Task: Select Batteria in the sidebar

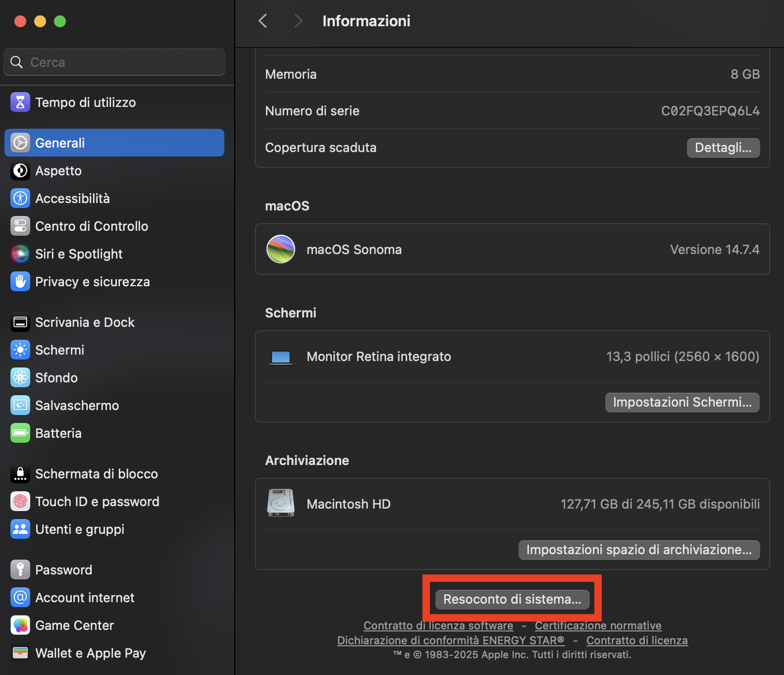Action: click(114, 433)
